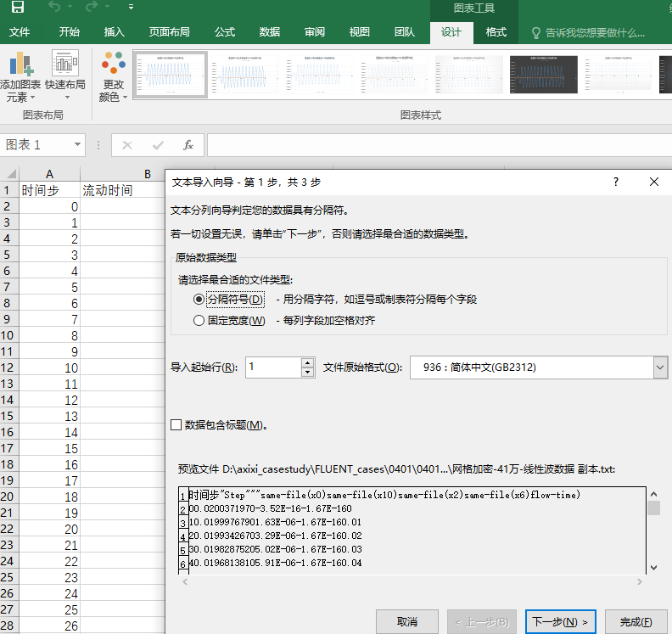Switch to the 页面布局 ribbon tab

169,32
